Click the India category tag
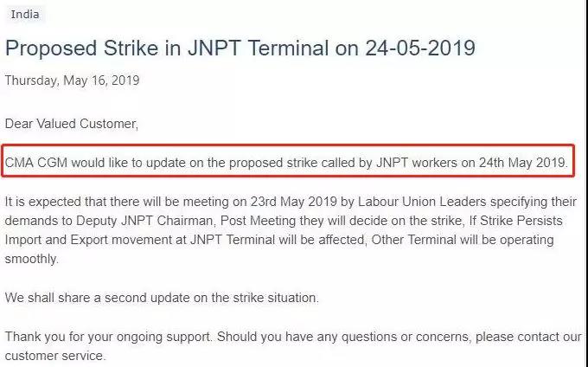 [25, 15]
